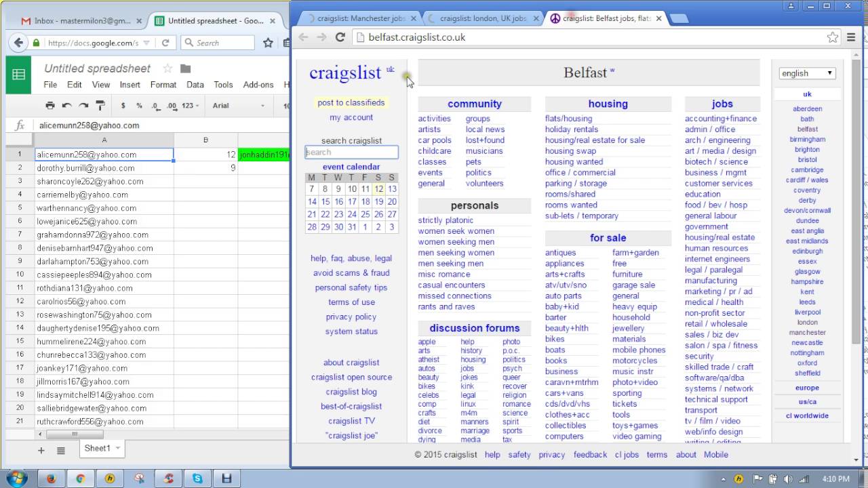The image size is (868, 488).
Task: Bookmark page with Firefox star icon
Action: (x=268, y=43)
